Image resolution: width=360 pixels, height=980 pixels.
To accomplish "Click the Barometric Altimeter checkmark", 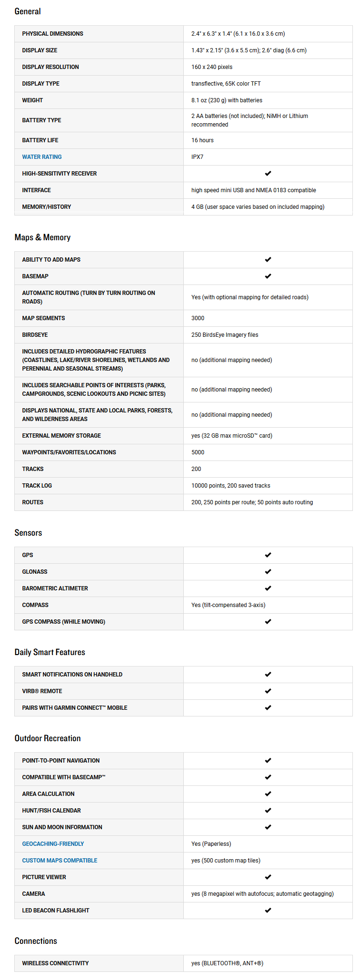I will click(268, 588).
